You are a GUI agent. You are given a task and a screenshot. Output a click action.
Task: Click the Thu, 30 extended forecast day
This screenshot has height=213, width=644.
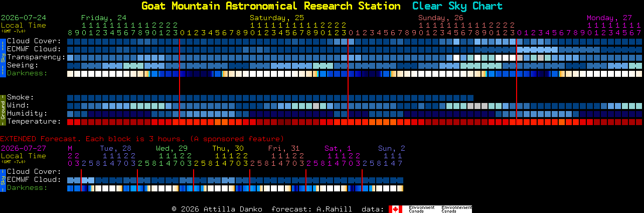click(x=228, y=148)
